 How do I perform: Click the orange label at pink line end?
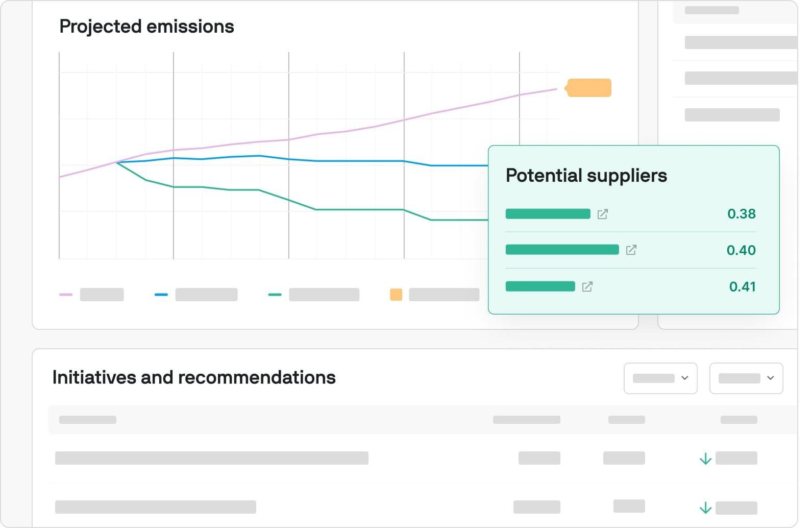click(x=589, y=88)
